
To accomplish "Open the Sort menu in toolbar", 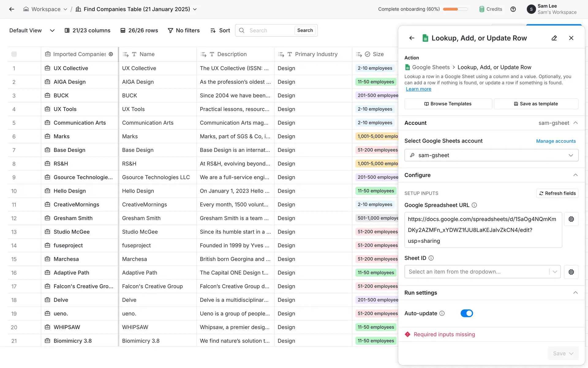I will click(x=220, y=30).
